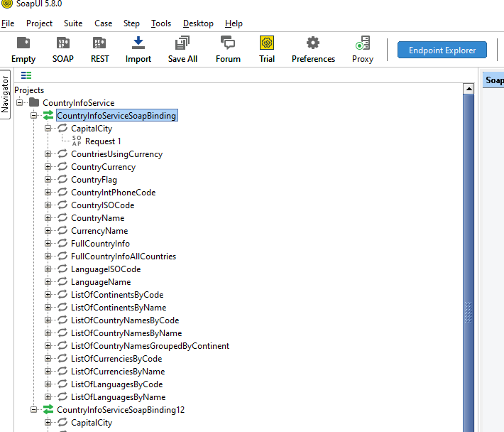Open the Step menu
This screenshot has height=432, width=504.
131,23
